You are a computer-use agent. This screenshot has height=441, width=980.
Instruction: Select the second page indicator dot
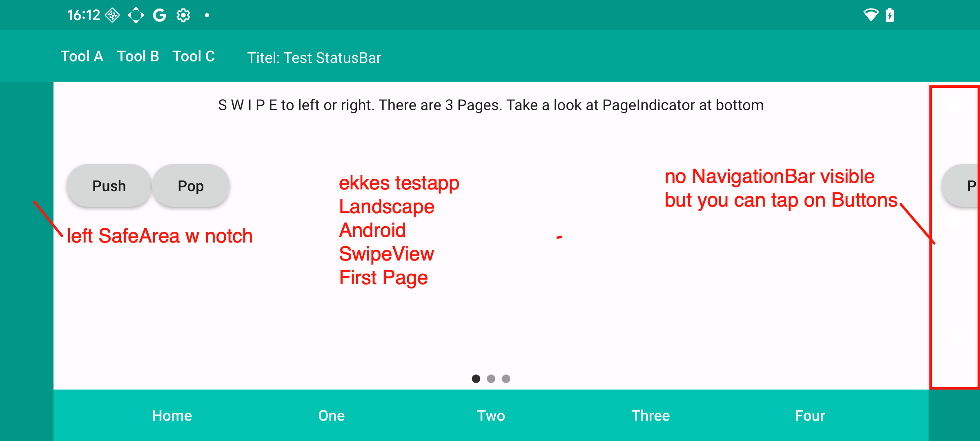491,379
